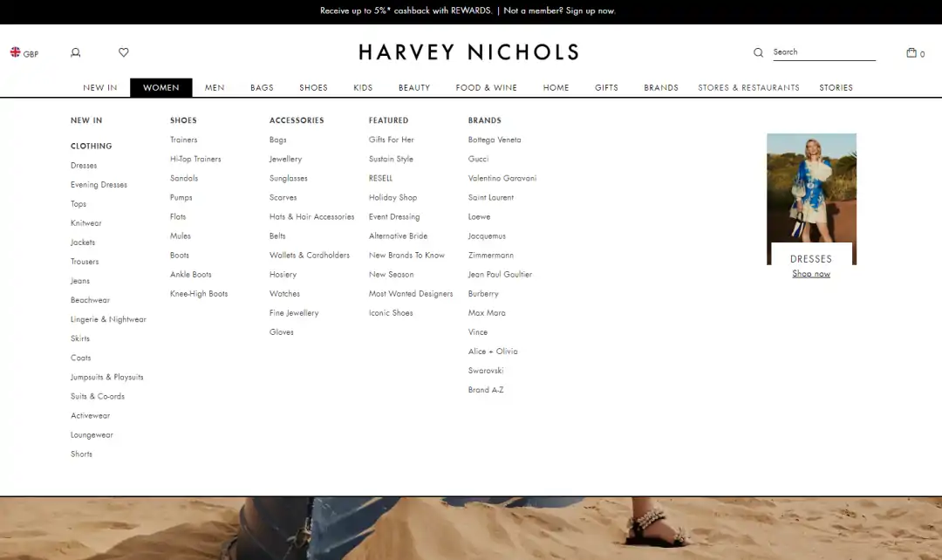Open the STORIES navigation menu

(x=836, y=88)
